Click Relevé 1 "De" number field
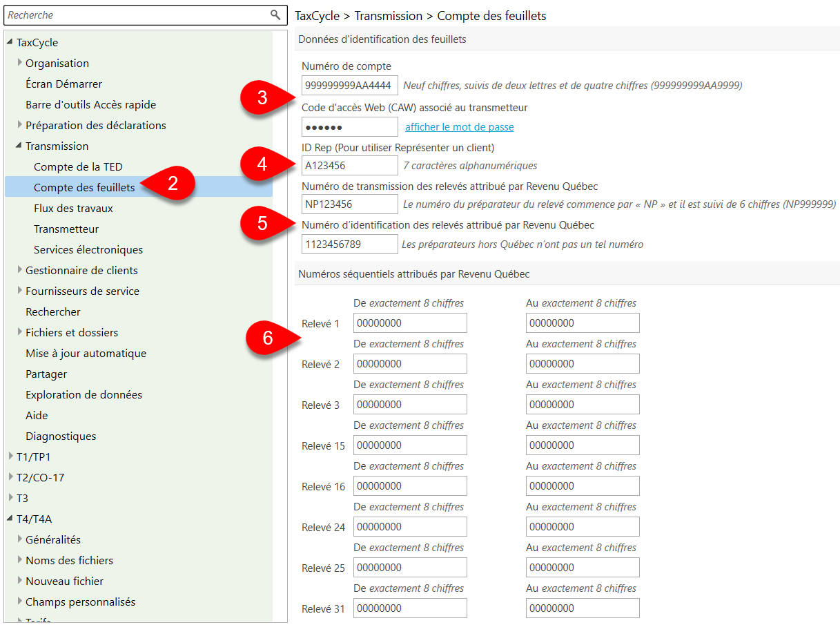Image resolution: width=840 pixels, height=625 pixels. point(410,323)
